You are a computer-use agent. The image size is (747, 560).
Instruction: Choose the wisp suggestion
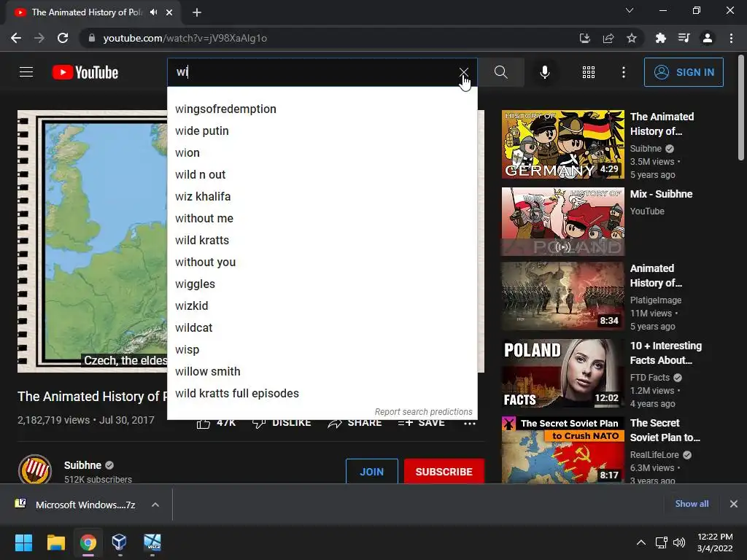click(x=322, y=350)
